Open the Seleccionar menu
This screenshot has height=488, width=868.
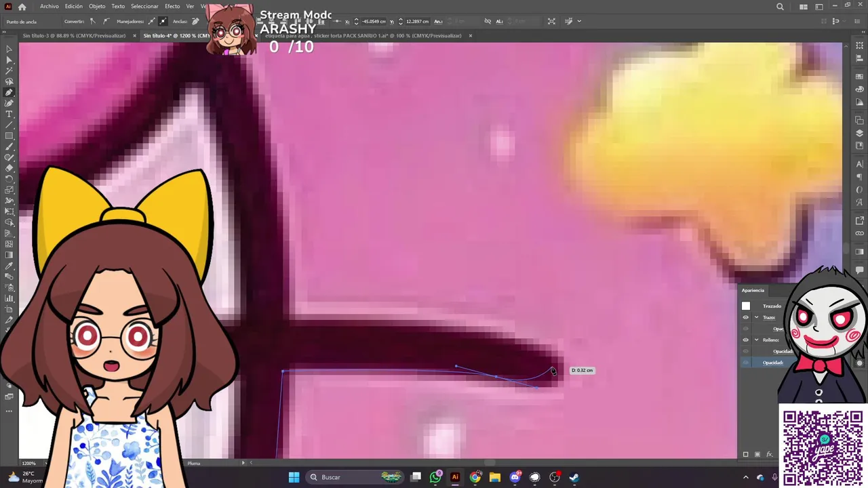(x=144, y=6)
